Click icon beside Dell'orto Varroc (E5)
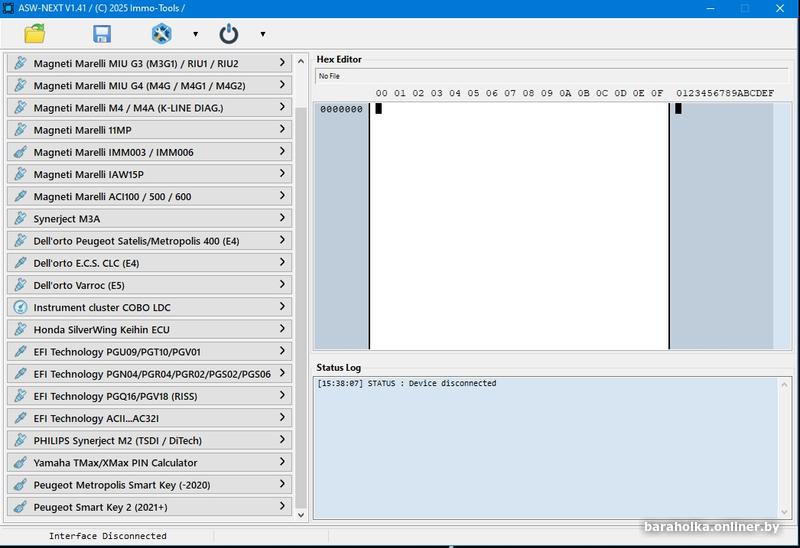 click(x=20, y=285)
